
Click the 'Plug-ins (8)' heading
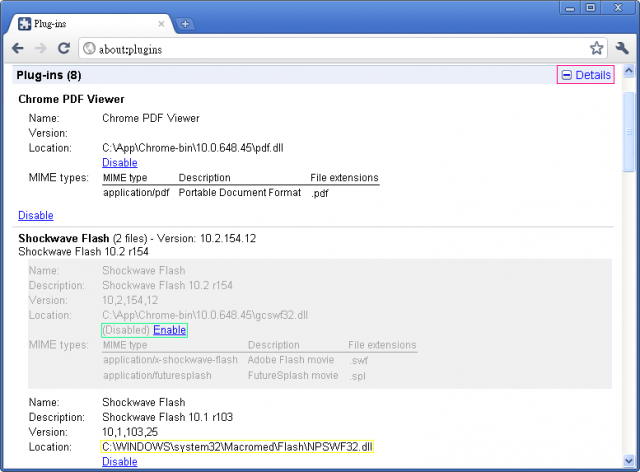point(49,75)
